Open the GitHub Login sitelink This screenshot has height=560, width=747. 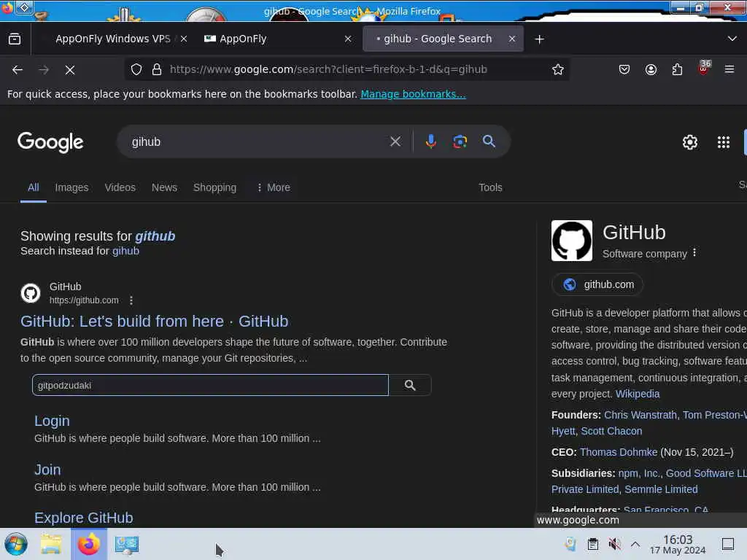(x=52, y=421)
